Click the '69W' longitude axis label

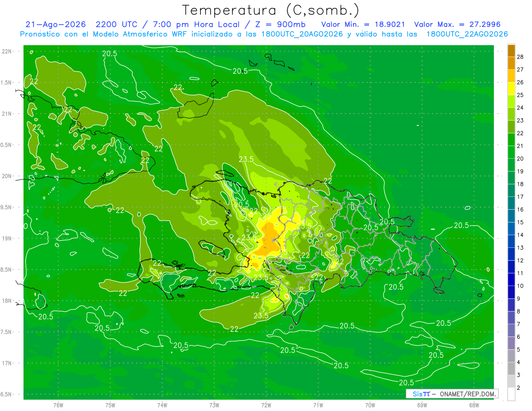click(x=422, y=405)
